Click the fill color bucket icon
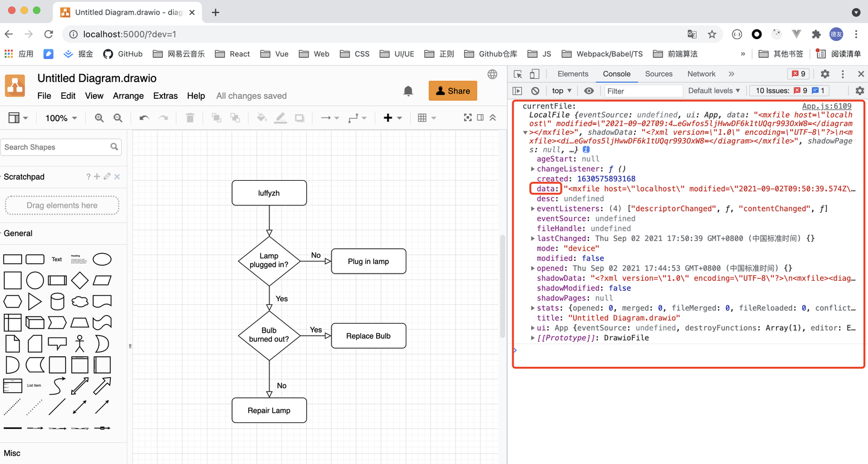 click(262, 118)
